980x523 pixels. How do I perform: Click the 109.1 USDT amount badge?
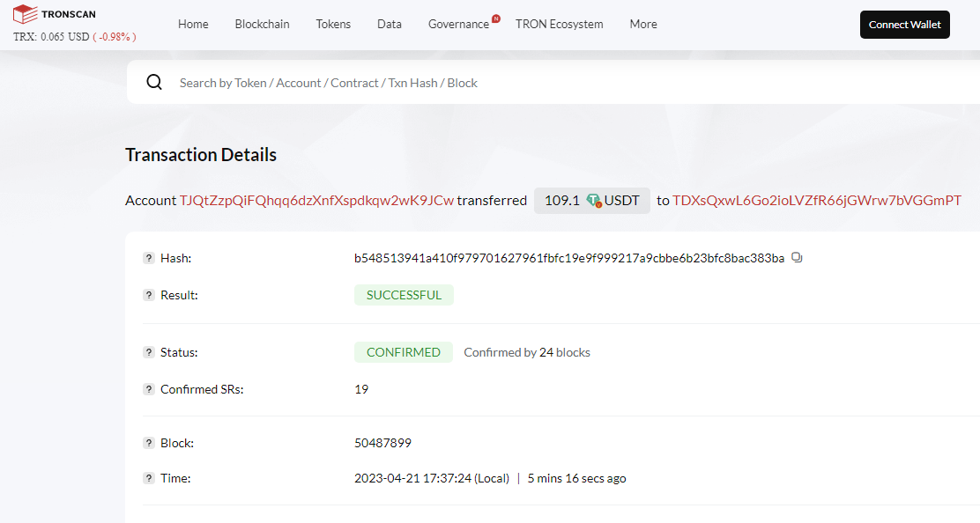592,201
